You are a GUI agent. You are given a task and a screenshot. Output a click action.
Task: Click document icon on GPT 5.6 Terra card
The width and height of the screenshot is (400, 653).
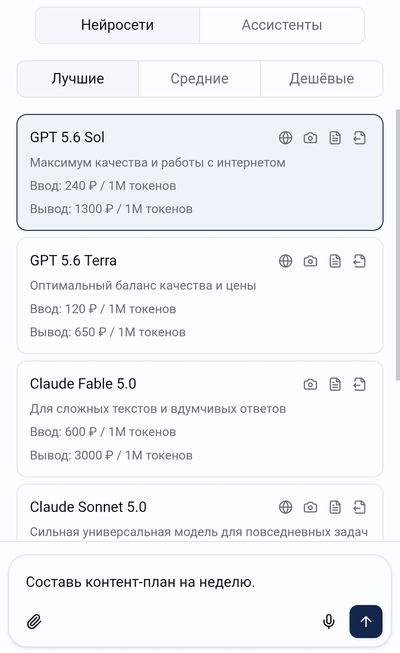pos(335,261)
